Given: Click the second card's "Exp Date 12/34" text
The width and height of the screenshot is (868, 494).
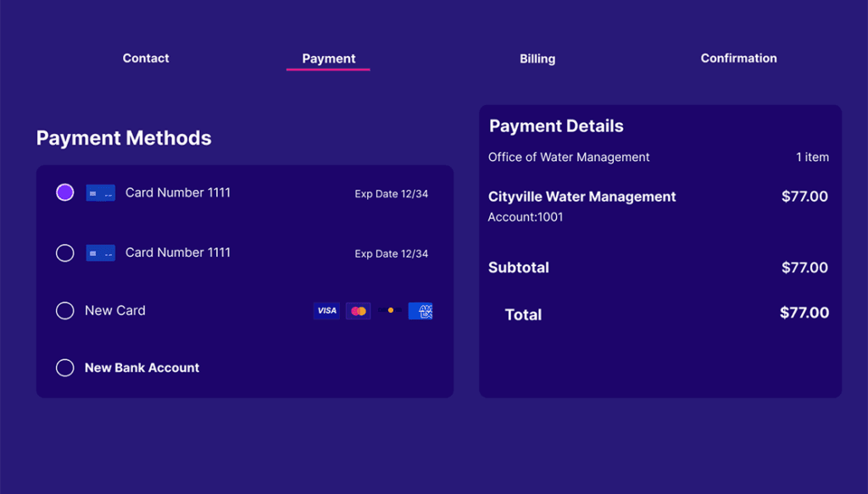Looking at the screenshot, I should tap(392, 253).
